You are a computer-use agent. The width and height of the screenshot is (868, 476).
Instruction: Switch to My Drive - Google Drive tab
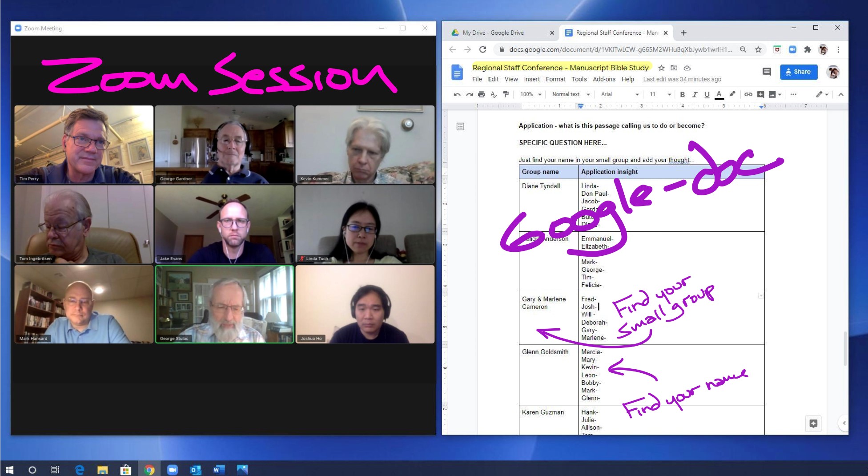[x=493, y=33]
